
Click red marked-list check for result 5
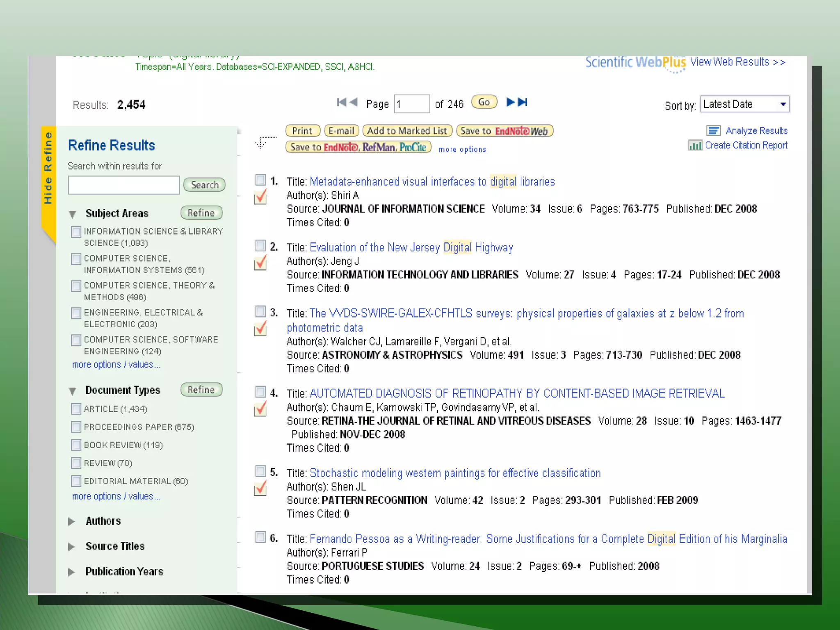click(x=260, y=488)
